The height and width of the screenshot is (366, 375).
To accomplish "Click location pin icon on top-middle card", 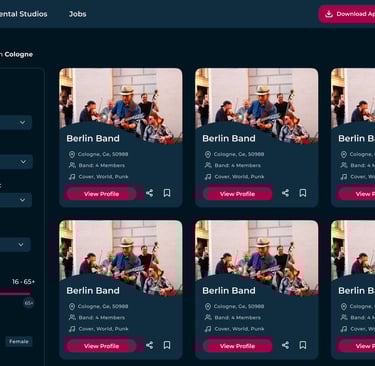I will [x=208, y=154].
